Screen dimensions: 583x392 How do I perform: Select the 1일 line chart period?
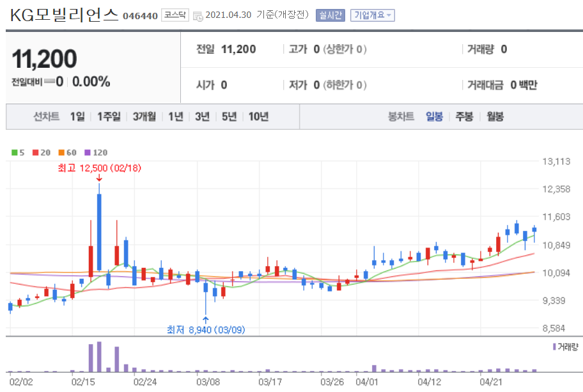coord(78,117)
